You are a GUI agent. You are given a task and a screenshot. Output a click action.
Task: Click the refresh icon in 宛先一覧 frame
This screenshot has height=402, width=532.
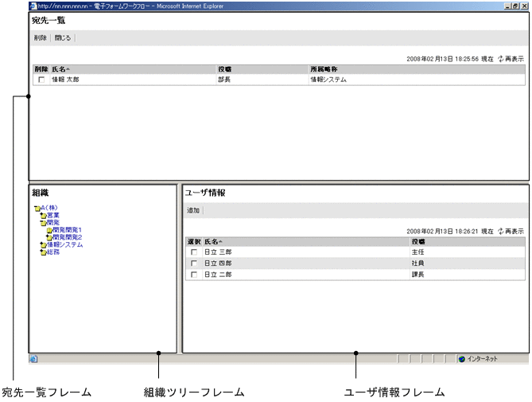pyautogui.click(x=500, y=59)
